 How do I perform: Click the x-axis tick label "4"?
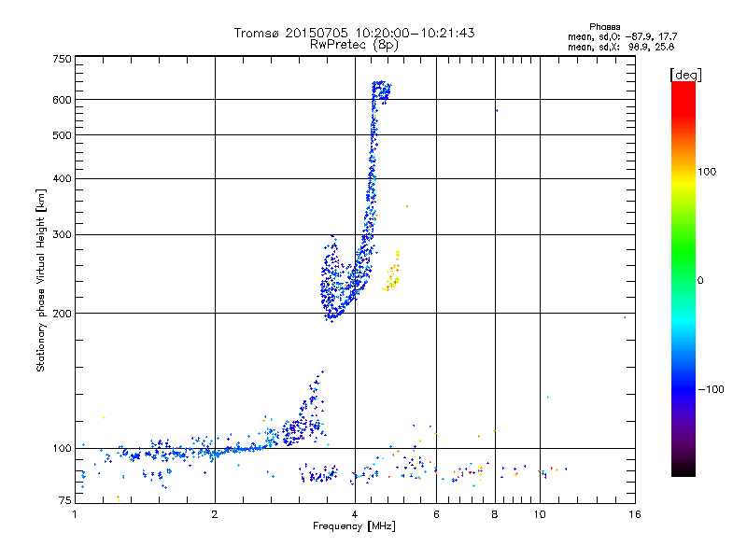355,514
